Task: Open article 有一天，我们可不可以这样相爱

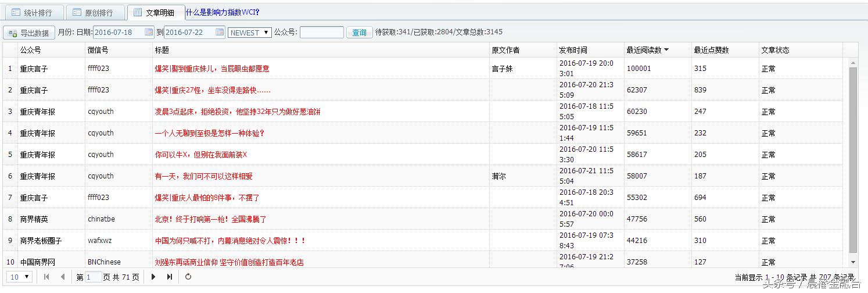Action: click(203, 176)
